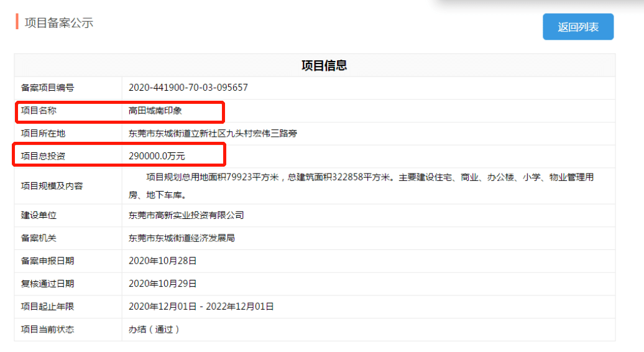Select company name 东莞市高新实业投资有限公司
Viewport: 644px width, 352px height.
186,215
